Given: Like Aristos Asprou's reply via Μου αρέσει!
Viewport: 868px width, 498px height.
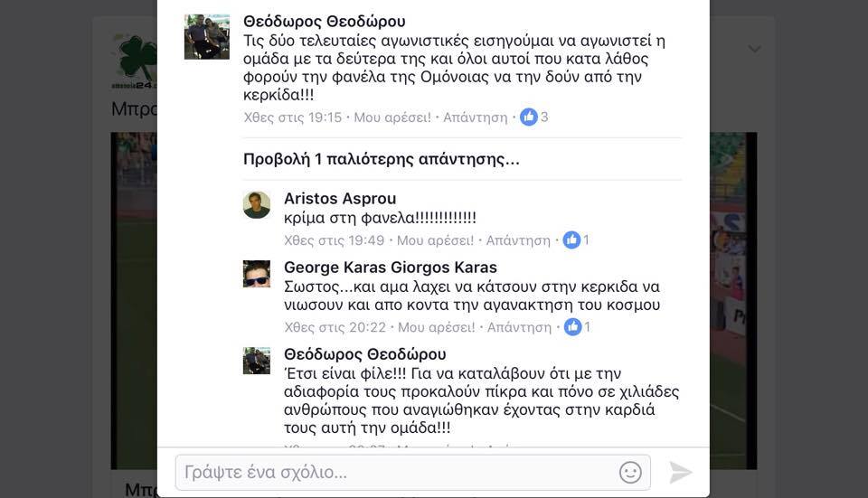Looking at the screenshot, I should 436,240.
